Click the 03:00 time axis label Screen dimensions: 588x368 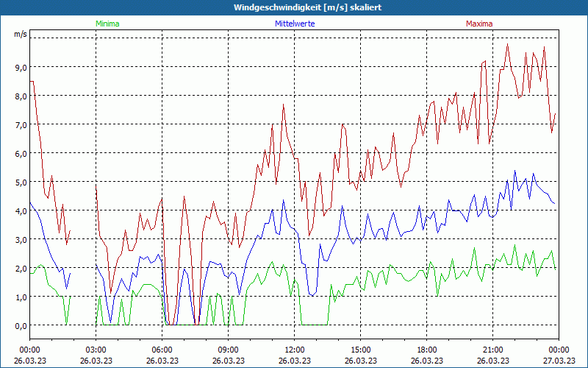pyautogui.click(x=96, y=350)
